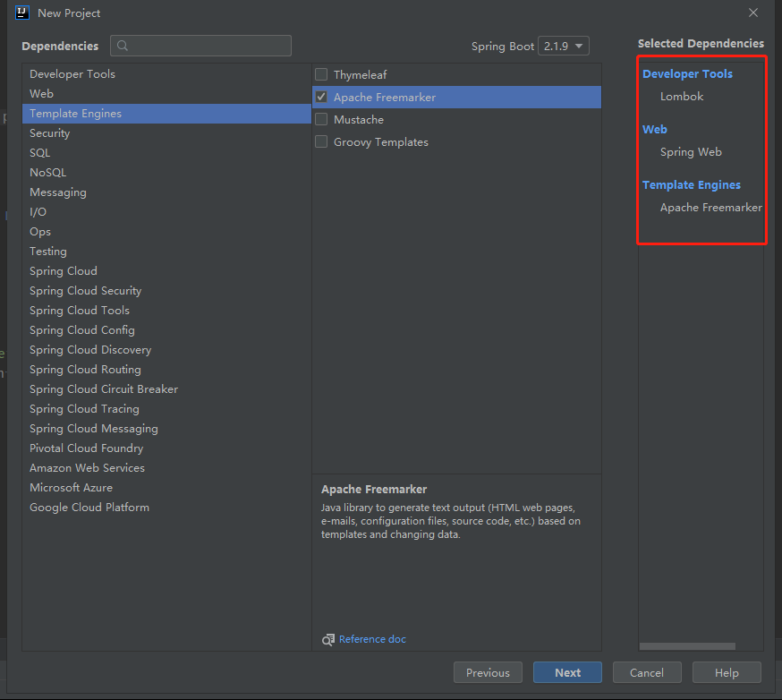
Task: Click Template Engines heading in Selected Dependencies
Action: point(692,184)
